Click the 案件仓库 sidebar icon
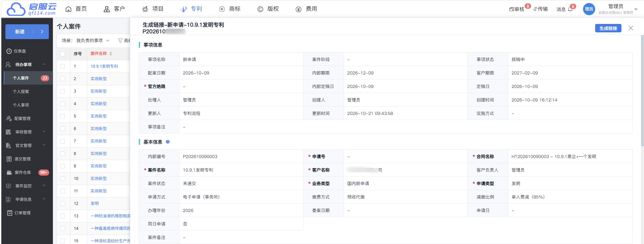The image size is (644, 244). (x=9, y=173)
